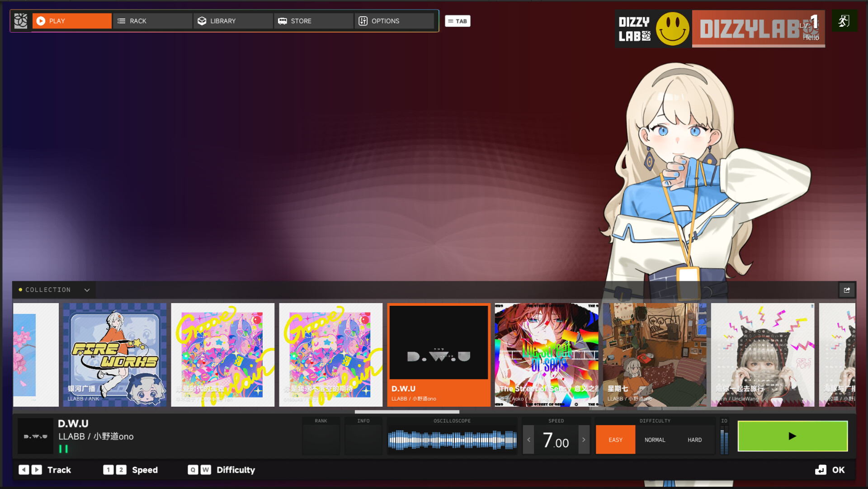The width and height of the screenshot is (868, 489).
Task: Click the green pause indicator under track name
Action: [x=63, y=449]
